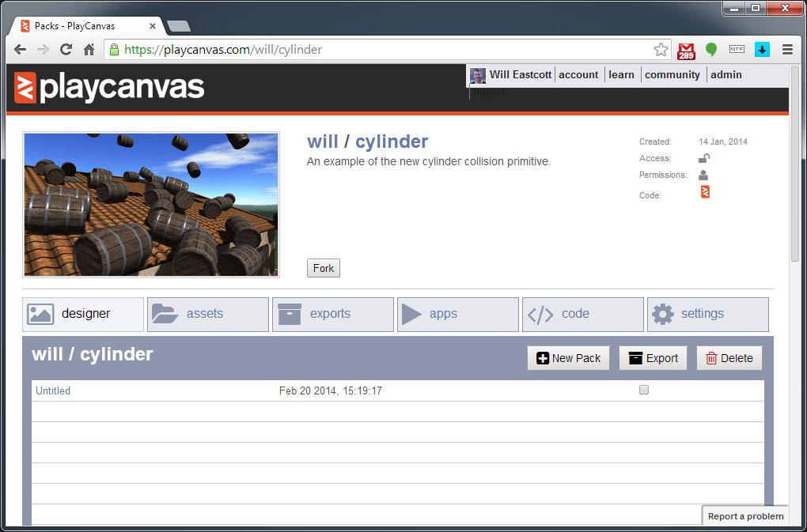The image size is (807, 532).
Task: Click the will / cylinder panel heading
Action: coord(93,354)
